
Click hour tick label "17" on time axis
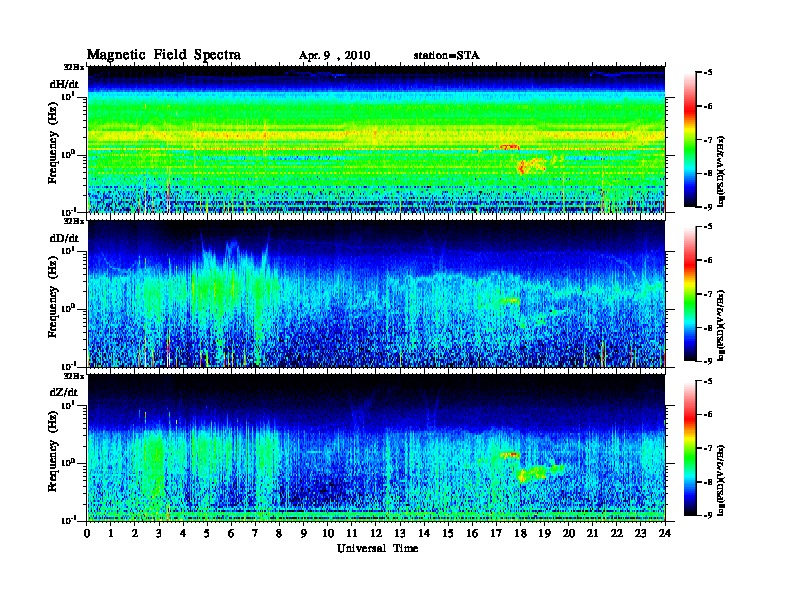click(497, 534)
